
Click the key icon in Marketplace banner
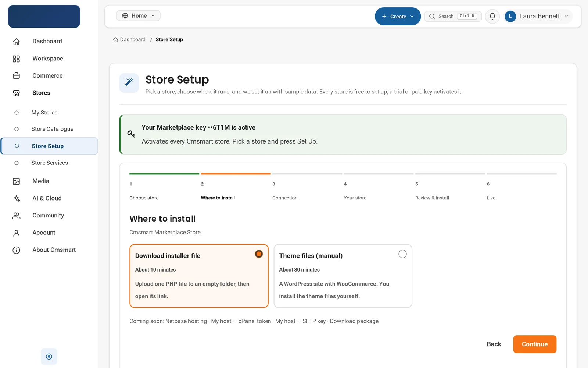[x=131, y=134]
